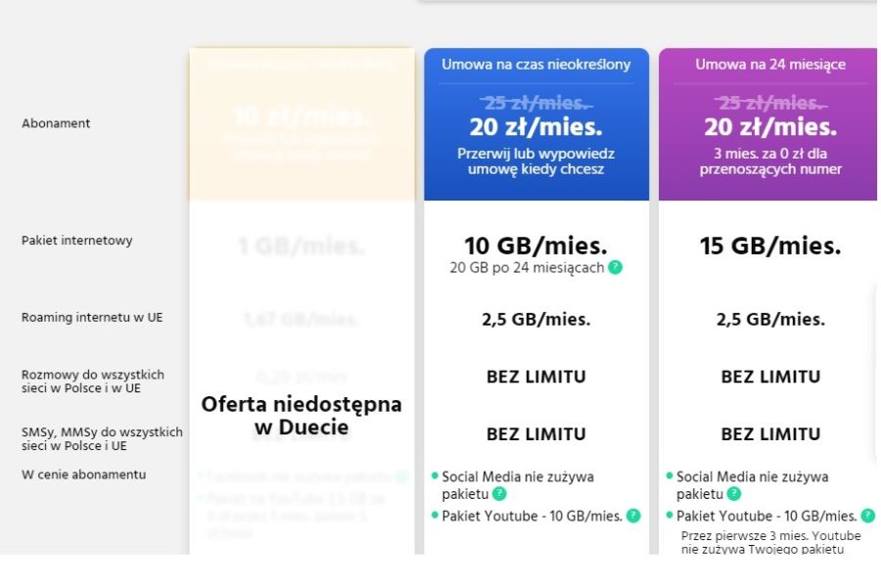Click the faded yellow unavailable plan header
The height and width of the screenshot is (588, 881).
pos(301,124)
